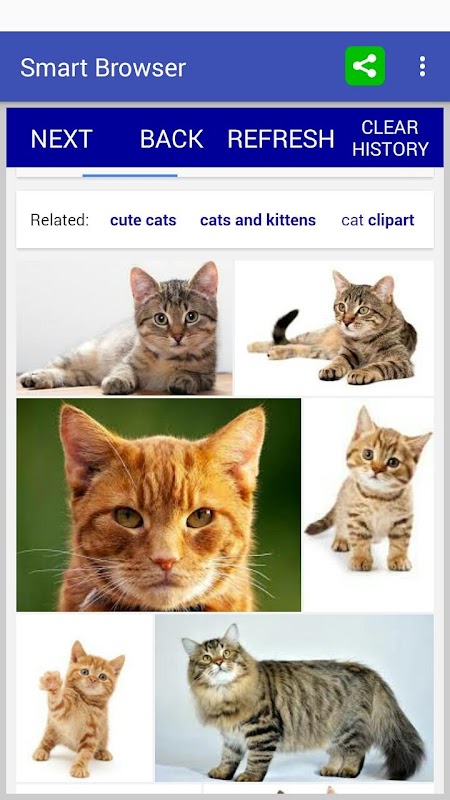
Task: Open the orange kitten waving its paw
Action: (x=85, y=697)
